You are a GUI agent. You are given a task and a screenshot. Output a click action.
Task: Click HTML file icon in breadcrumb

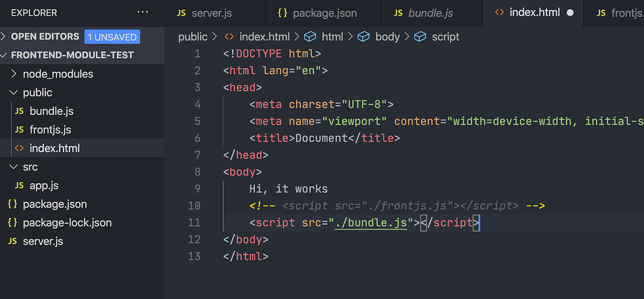click(x=229, y=37)
